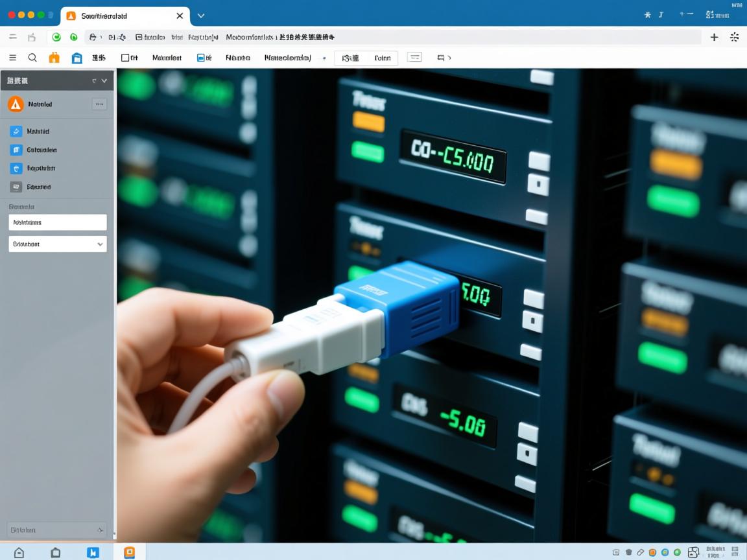Image resolution: width=747 pixels, height=560 pixels.
Task: Click the three-dots button in sidebar
Action: pyautogui.click(x=99, y=104)
